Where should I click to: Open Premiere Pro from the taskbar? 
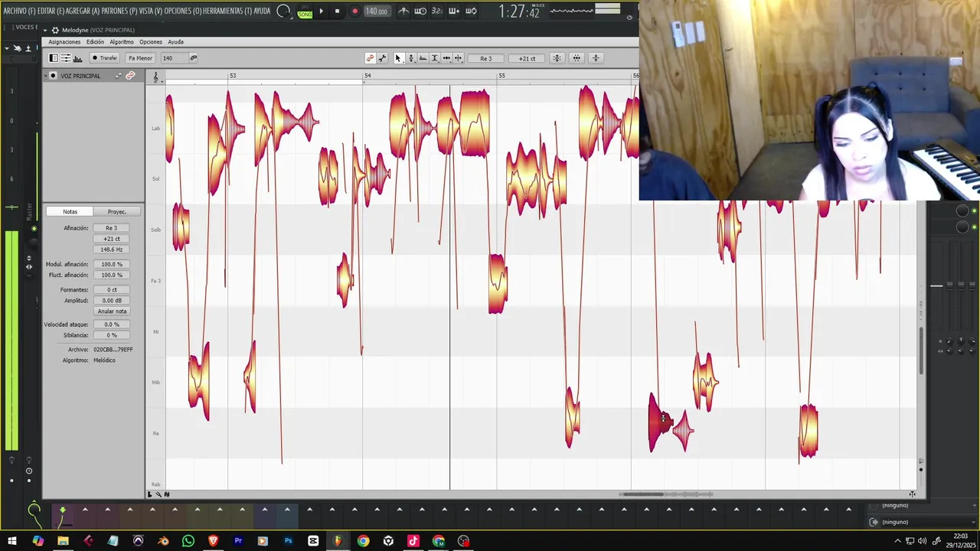click(x=238, y=541)
